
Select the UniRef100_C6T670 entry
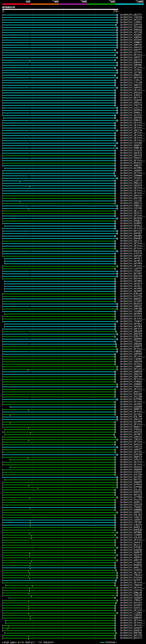tap(131, 53)
